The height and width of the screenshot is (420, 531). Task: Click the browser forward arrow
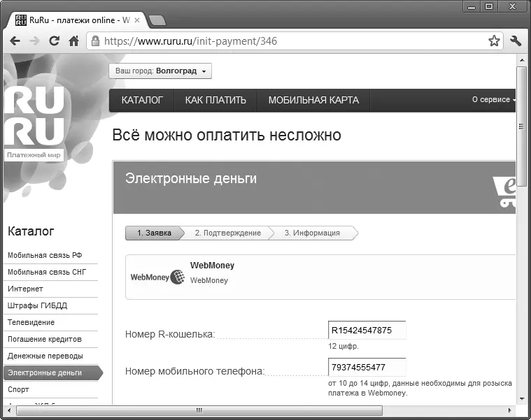point(34,41)
